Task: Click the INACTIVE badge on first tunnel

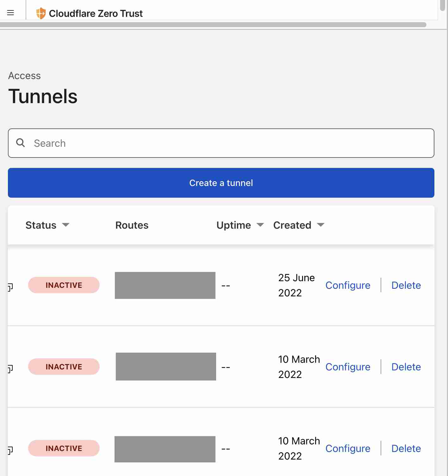Action: (x=64, y=285)
